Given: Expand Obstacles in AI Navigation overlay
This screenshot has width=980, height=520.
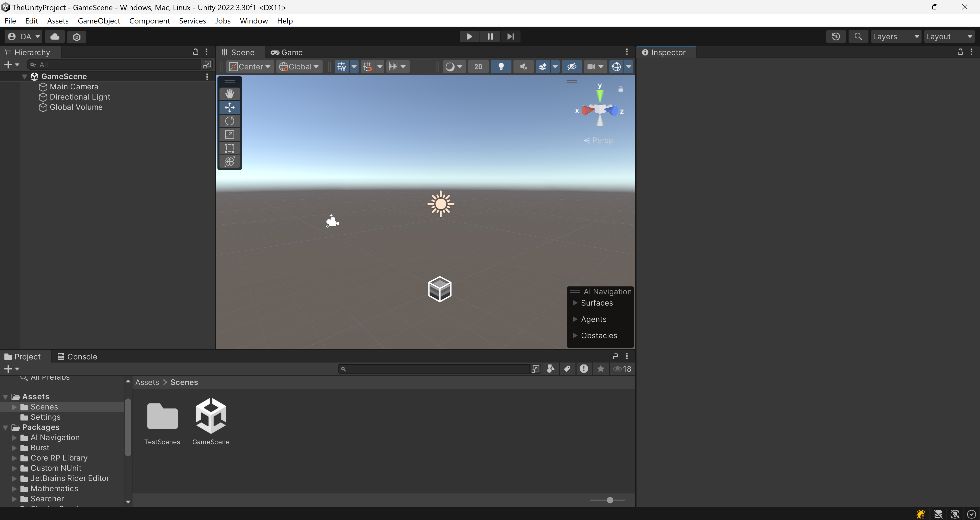Looking at the screenshot, I should pyautogui.click(x=575, y=335).
